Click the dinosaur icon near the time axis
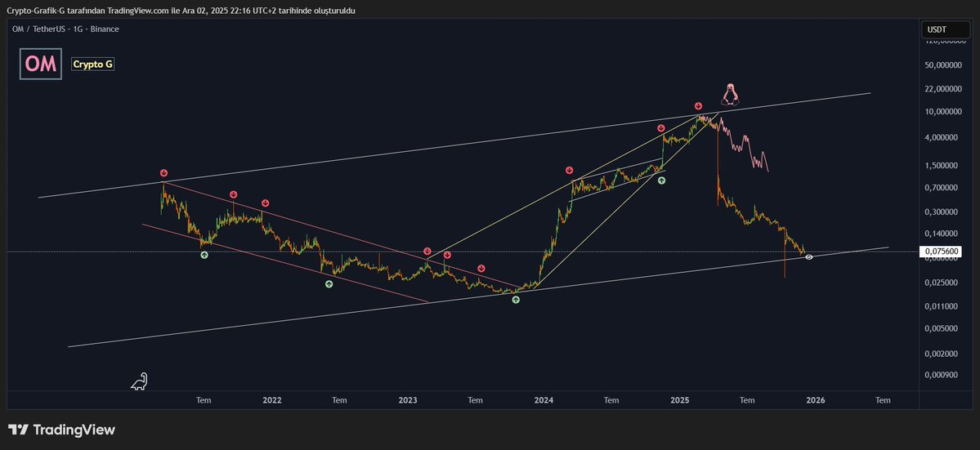The image size is (980, 450). [139, 381]
